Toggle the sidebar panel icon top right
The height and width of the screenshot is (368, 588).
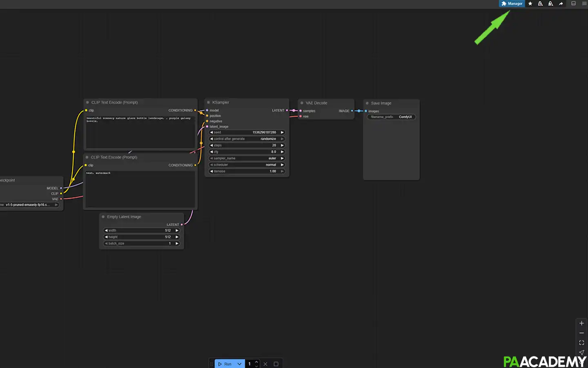point(573,3)
